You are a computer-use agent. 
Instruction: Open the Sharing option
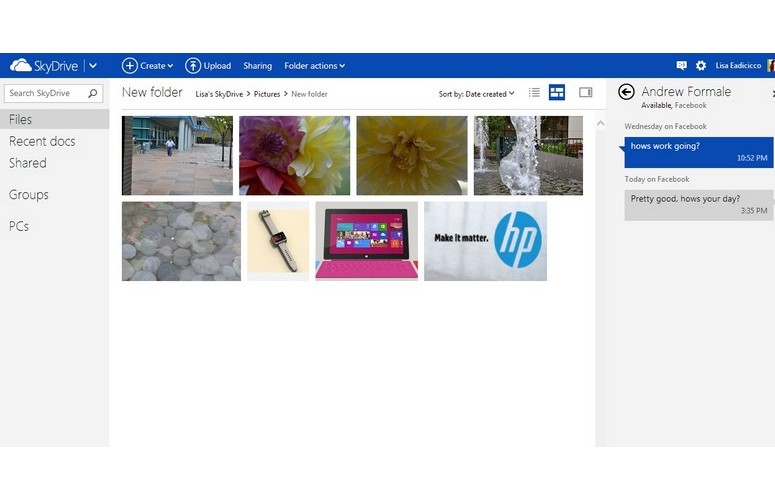pyautogui.click(x=258, y=65)
